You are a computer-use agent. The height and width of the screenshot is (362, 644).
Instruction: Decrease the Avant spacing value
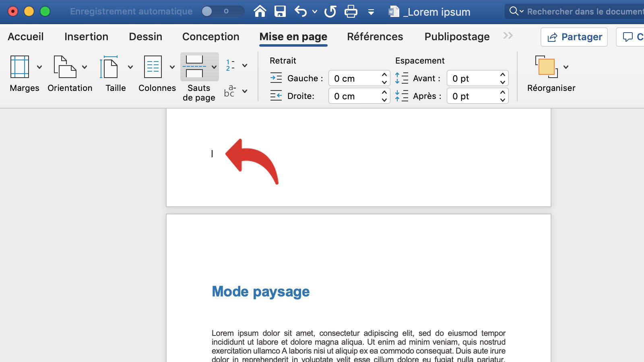503,82
